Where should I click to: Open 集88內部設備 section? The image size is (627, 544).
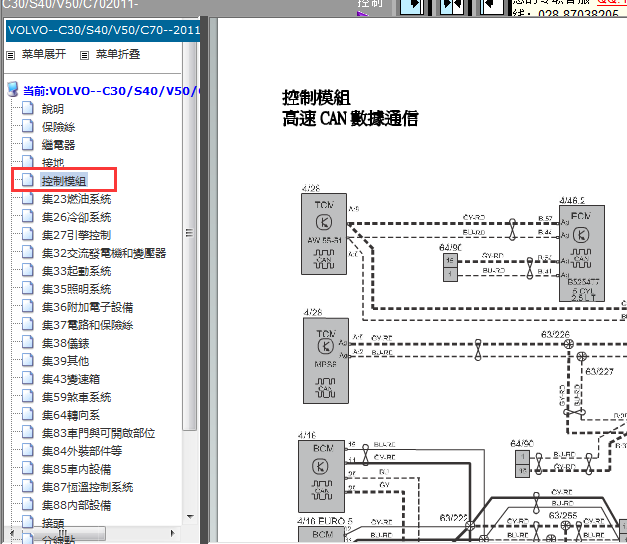tap(76, 505)
